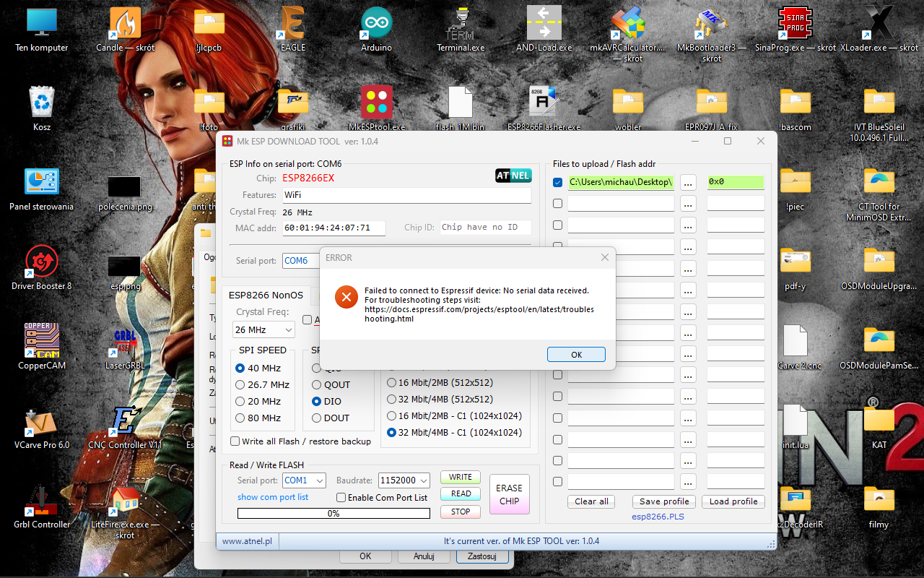Image resolution: width=924 pixels, height=578 pixels.
Task: Click the MAC addr field
Action: pos(334,228)
